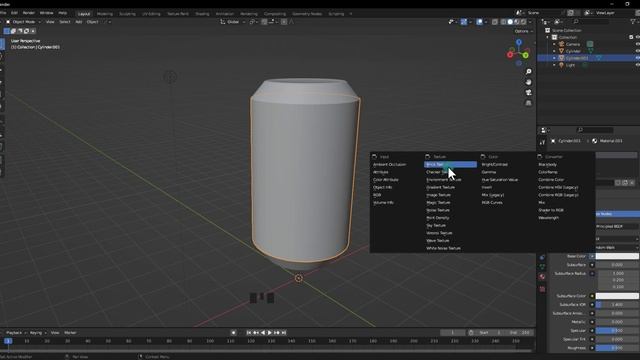Open the Keying dropdown in timeline
The height and width of the screenshot is (360, 640).
(x=38, y=333)
